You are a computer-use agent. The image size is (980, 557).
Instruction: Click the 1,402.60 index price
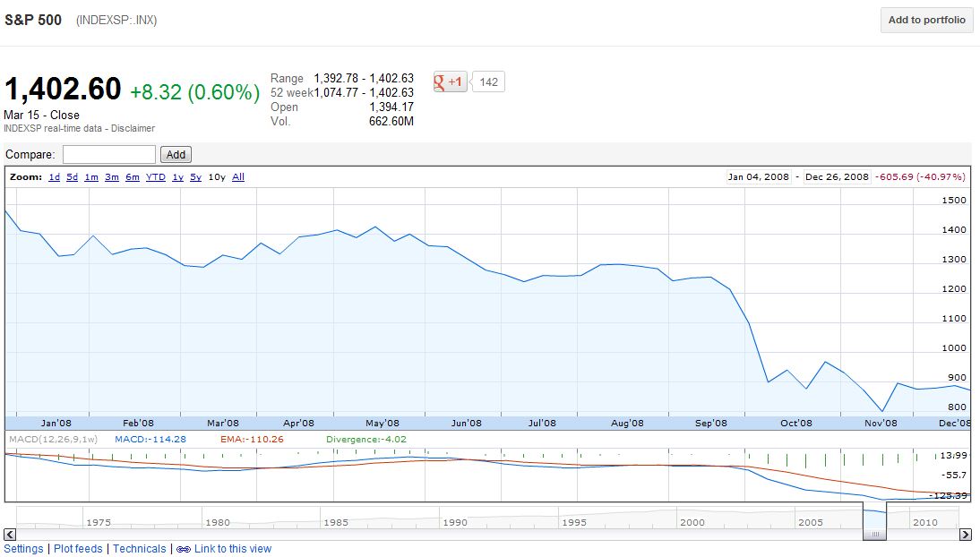pyautogui.click(x=63, y=89)
